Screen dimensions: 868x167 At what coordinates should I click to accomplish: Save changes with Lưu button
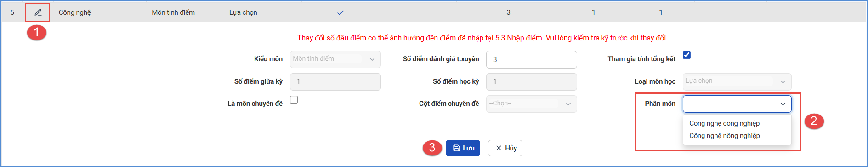(x=463, y=148)
